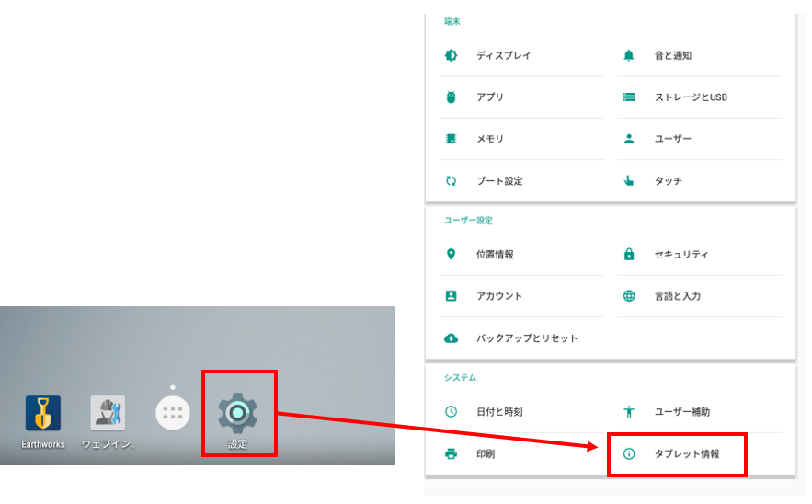
Task: Click the ストレージとUSB storage icon
Action: coord(629,97)
